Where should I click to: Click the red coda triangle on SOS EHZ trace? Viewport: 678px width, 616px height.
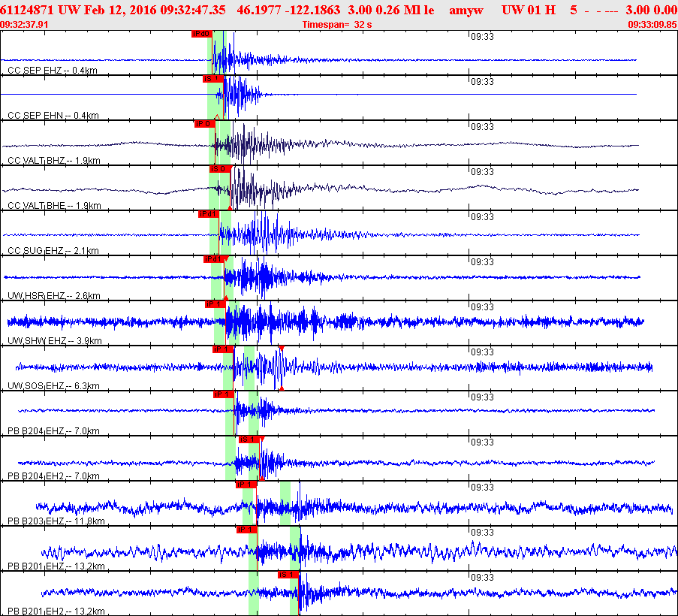point(281,347)
